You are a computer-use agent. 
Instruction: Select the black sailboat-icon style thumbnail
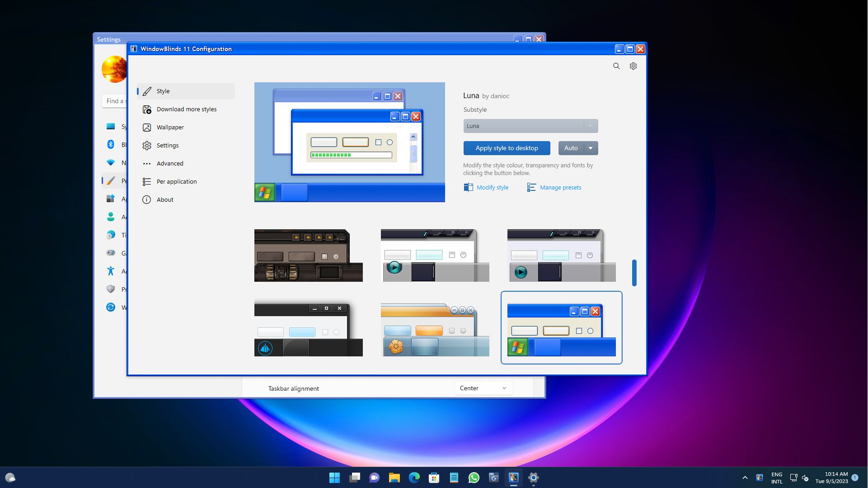pyautogui.click(x=309, y=330)
